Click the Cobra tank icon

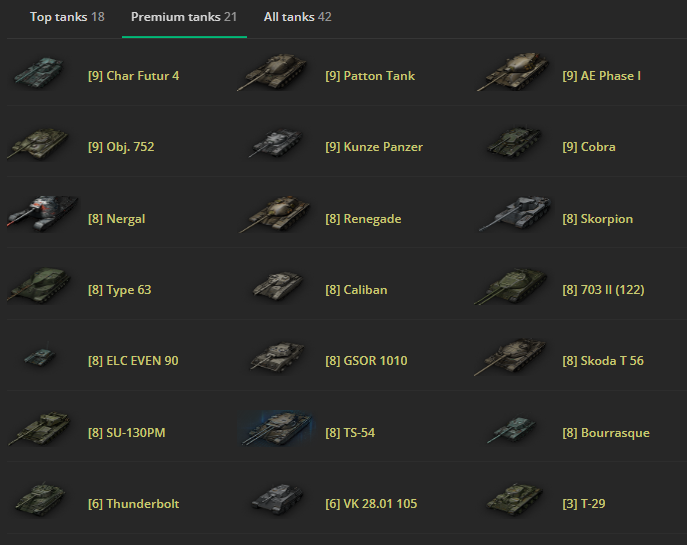513,142
